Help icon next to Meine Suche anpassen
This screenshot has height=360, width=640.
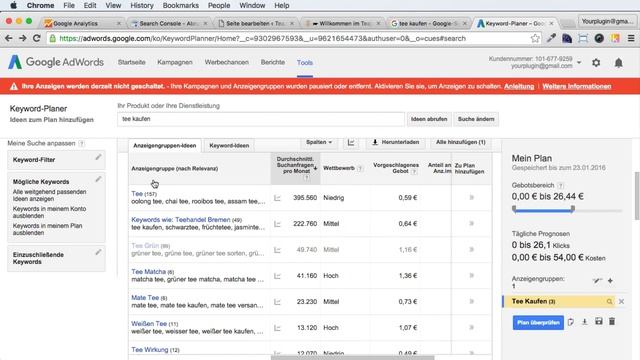[82, 143]
